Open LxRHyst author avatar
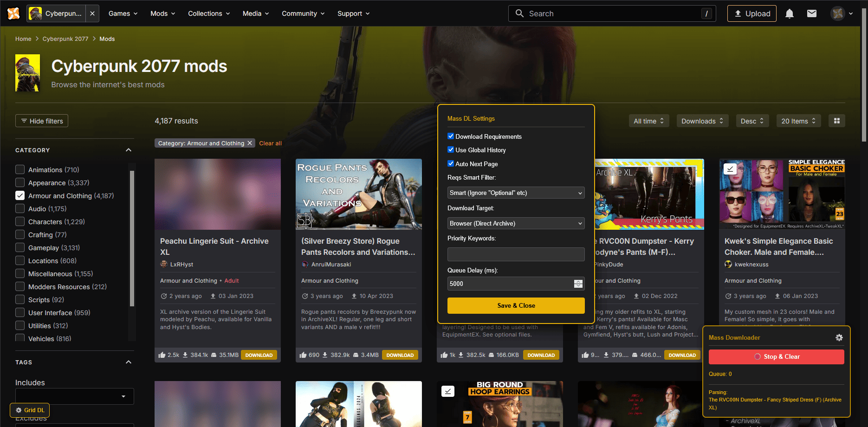 pyautogui.click(x=164, y=264)
